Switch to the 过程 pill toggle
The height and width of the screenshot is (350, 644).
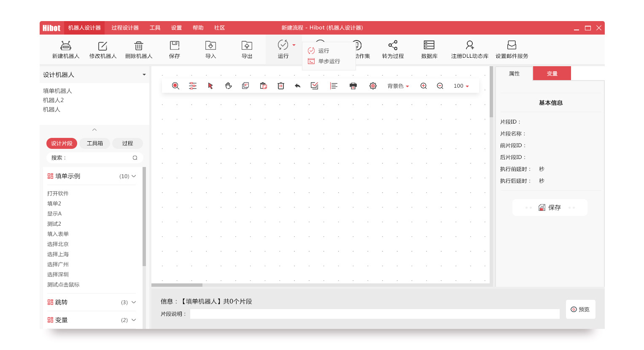tap(127, 143)
